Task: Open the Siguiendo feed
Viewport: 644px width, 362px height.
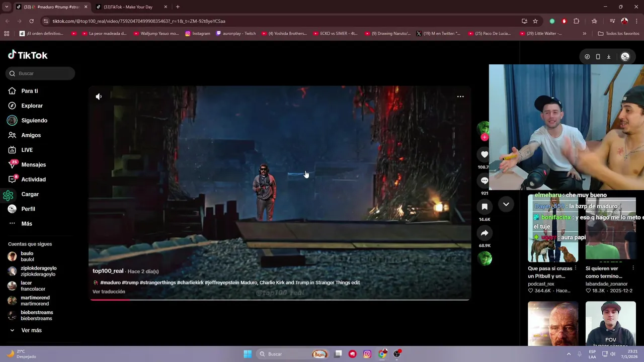Action: [34, 121]
